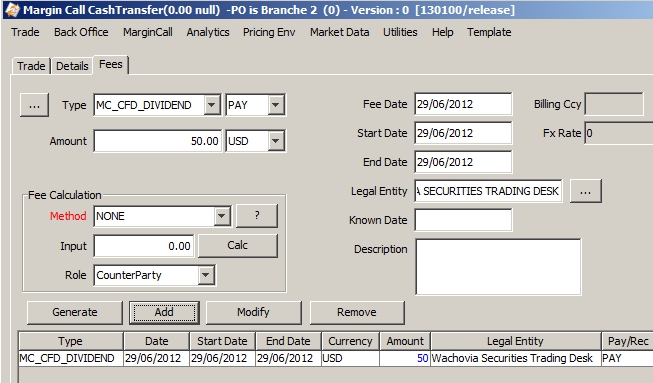
Task: Click the Fee Date field
Action: (x=463, y=104)
